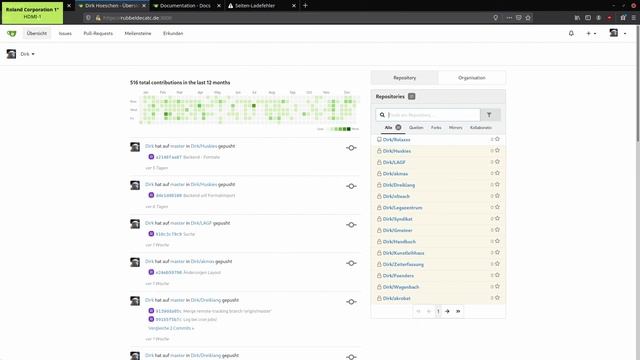
Task: Click star icon on Dirk/Syndikat row
Action: tap(497, 219)
